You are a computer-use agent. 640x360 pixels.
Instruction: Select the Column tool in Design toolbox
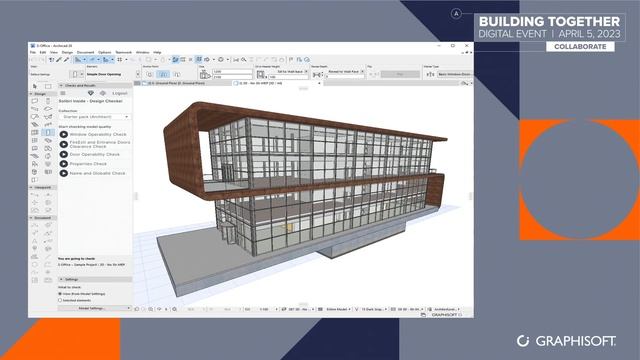pyautogui.click(x=48, y=101)
